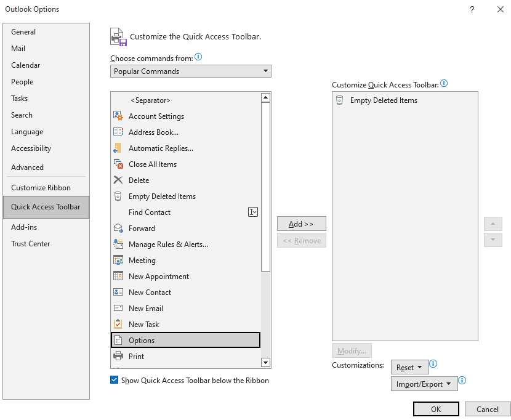
Task: Uncheck Show Quick Access Toolbar below the Ribbon
Action: pos(114,380)
